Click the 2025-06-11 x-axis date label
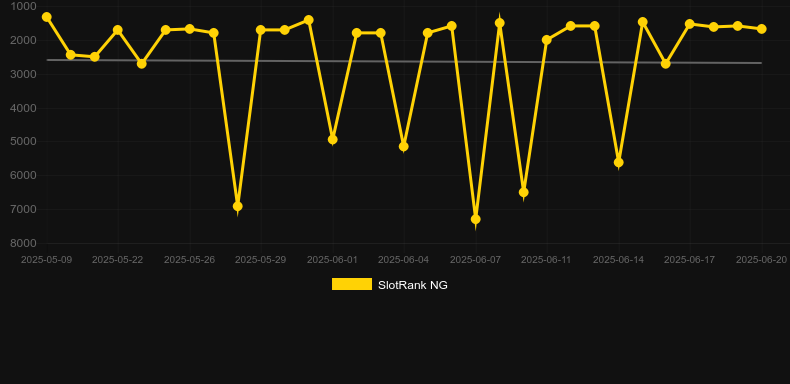 pos(546,260)
